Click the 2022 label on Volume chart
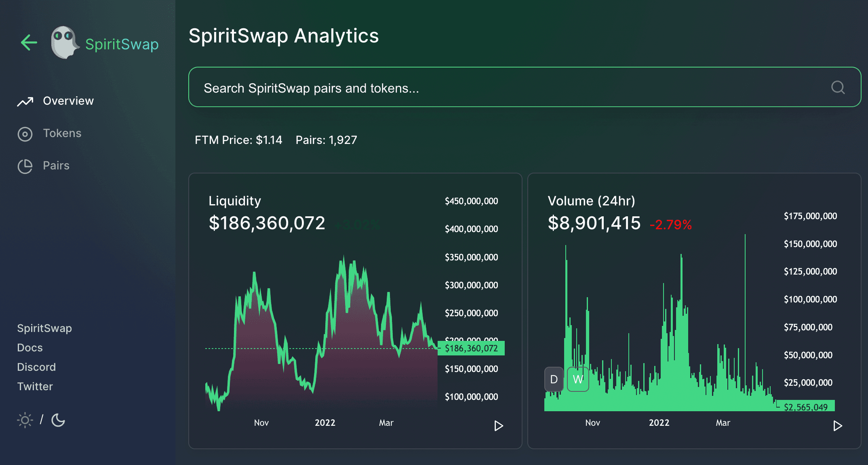This screenshot has height=465, width=868. (659, 423)
